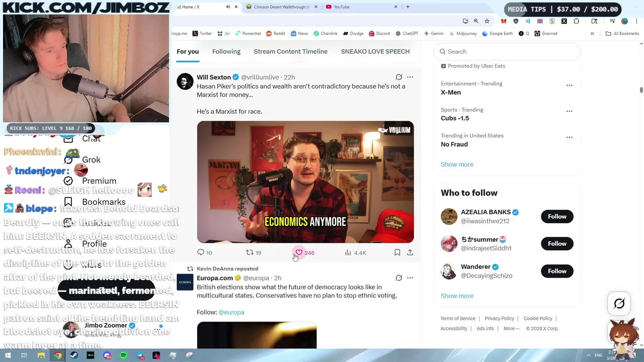View analytics showing 4.4K views
This screenshot has height=362, width=644.
click(x=355, y=252)
